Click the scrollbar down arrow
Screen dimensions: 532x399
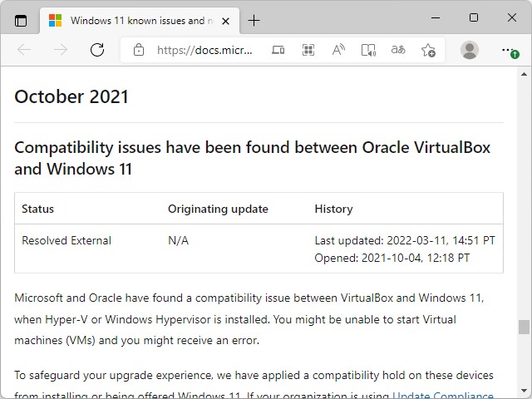pyautogui.click(x=524, y=391)
